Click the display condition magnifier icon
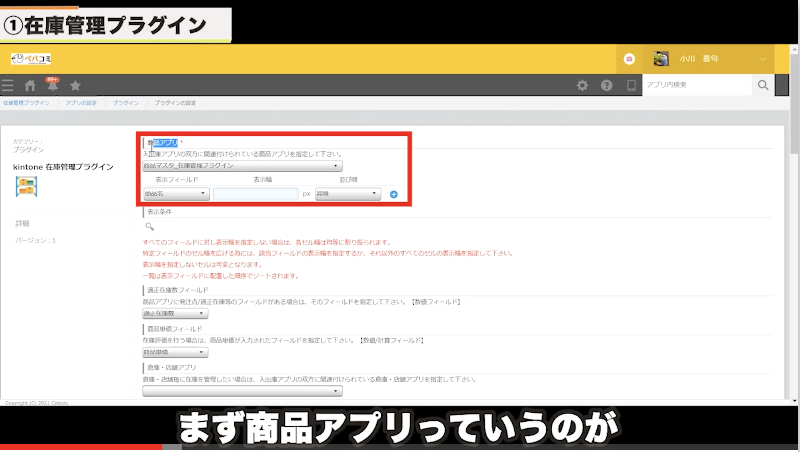 coord(150,228)
